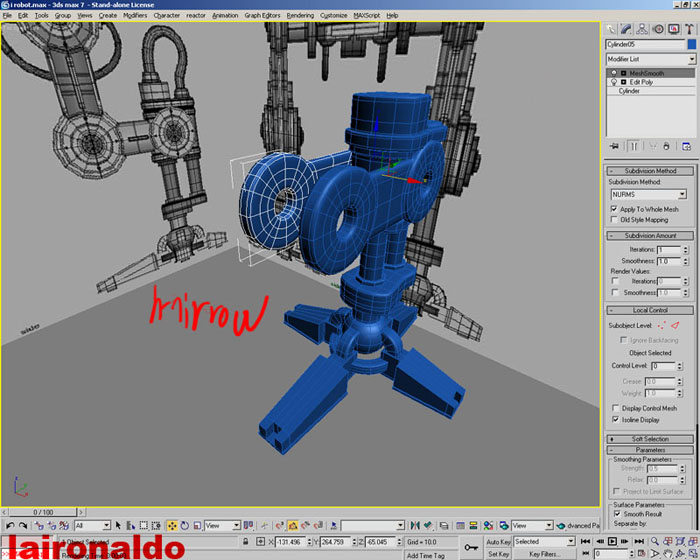Click the Key Filters button

(545, 553)
